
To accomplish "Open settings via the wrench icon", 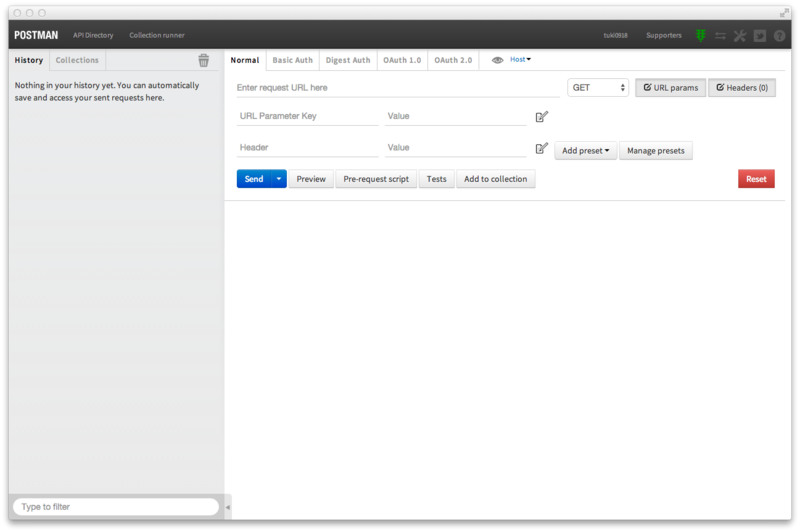I will [740, 35].
